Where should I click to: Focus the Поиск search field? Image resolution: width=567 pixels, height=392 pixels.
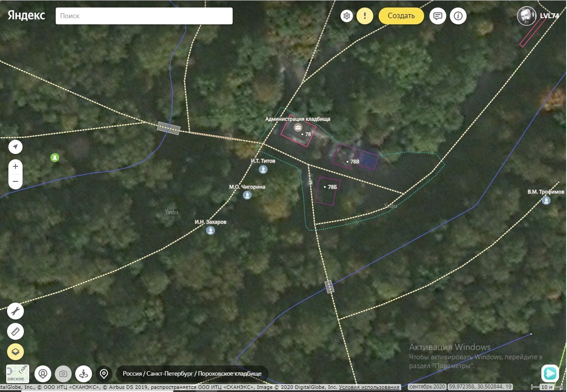point(144,16)
